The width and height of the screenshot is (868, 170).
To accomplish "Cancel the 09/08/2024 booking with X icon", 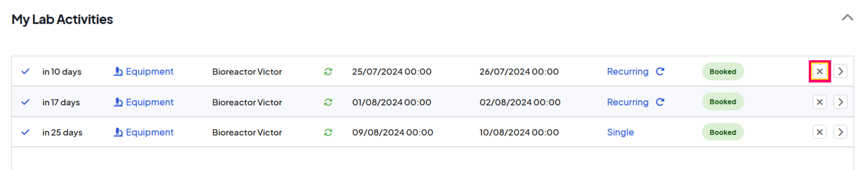I will [819, 132].
